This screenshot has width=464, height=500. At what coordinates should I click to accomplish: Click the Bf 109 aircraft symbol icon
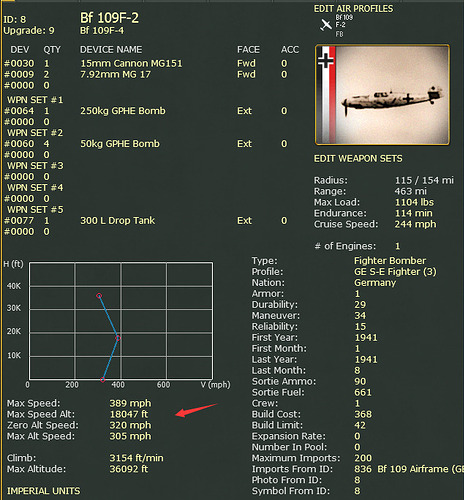click(326, 25)
